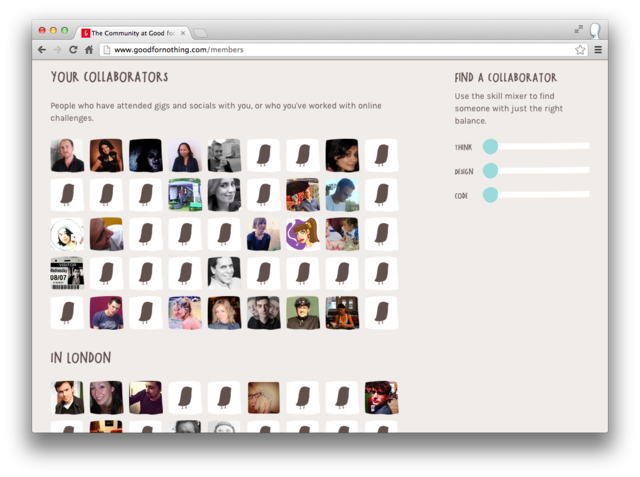640x477 pixels.
Task: Open man in blue shirt on magenta
Action: coord(107,313)
